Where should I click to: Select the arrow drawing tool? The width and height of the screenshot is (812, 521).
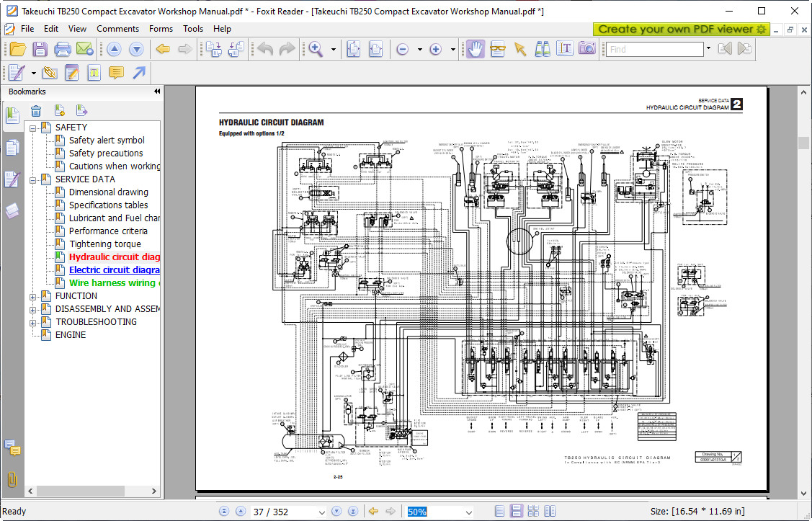[139, 73]
